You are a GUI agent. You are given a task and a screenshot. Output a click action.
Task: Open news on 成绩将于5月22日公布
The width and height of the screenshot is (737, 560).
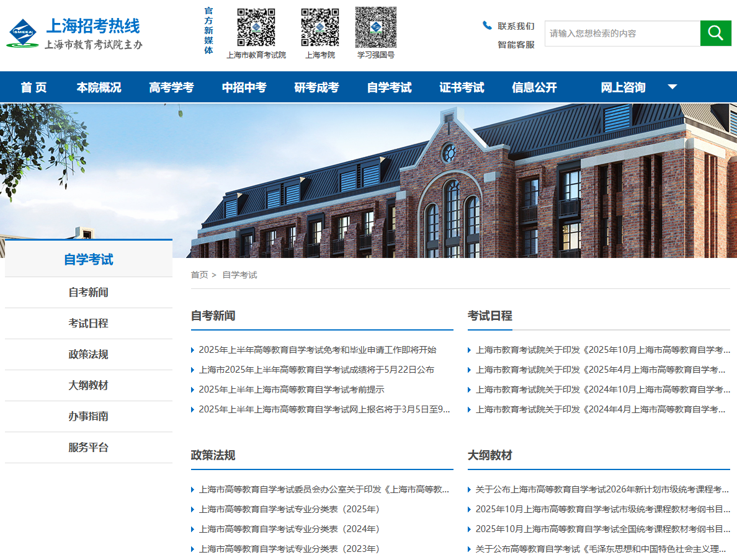[x=316, y=370]
